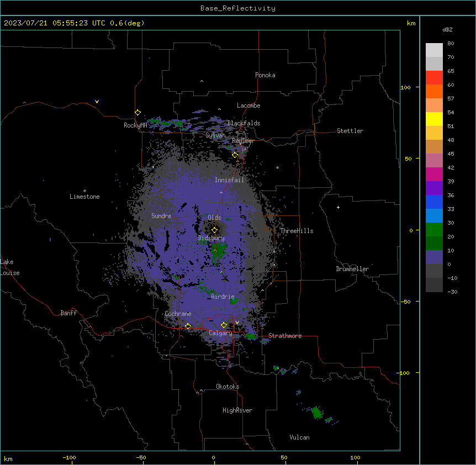
Task: Click the yellow diamond marker below Cochrane
Action: [188, 326]
